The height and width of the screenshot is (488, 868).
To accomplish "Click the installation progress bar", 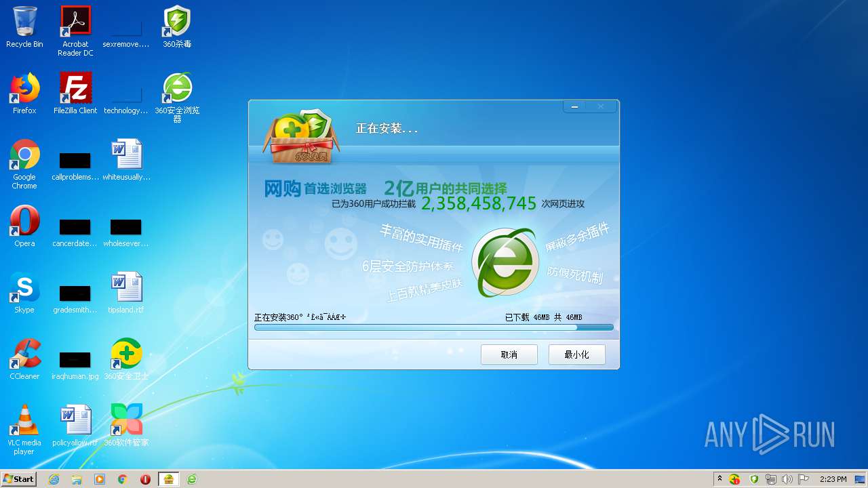I will [434, 327].
